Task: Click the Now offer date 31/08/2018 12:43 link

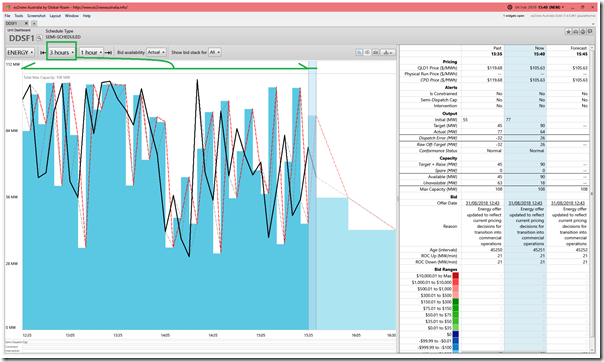Action: click(x=525, y=203)
